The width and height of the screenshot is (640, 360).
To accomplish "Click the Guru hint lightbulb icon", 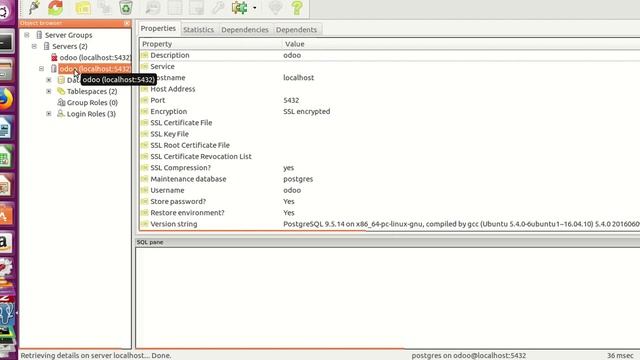I will pos(276,8).
